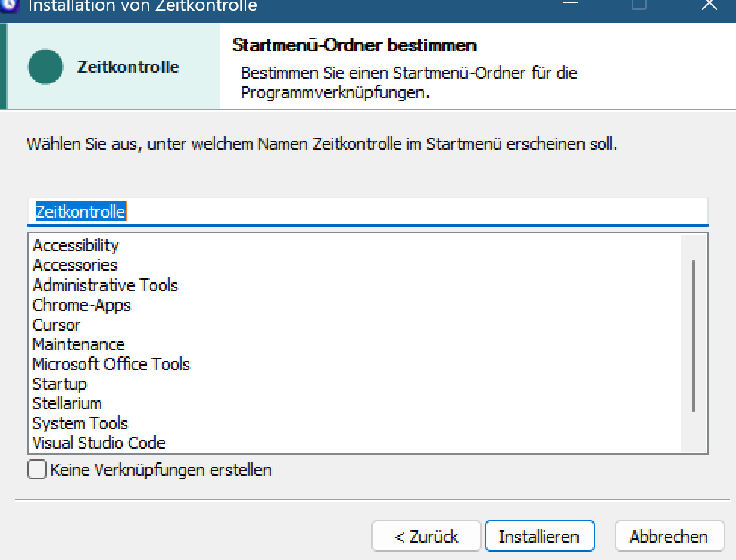Pick Stellarium from the folder list
The height and width of the screenshot is (560, 736).
pos(67,404)
